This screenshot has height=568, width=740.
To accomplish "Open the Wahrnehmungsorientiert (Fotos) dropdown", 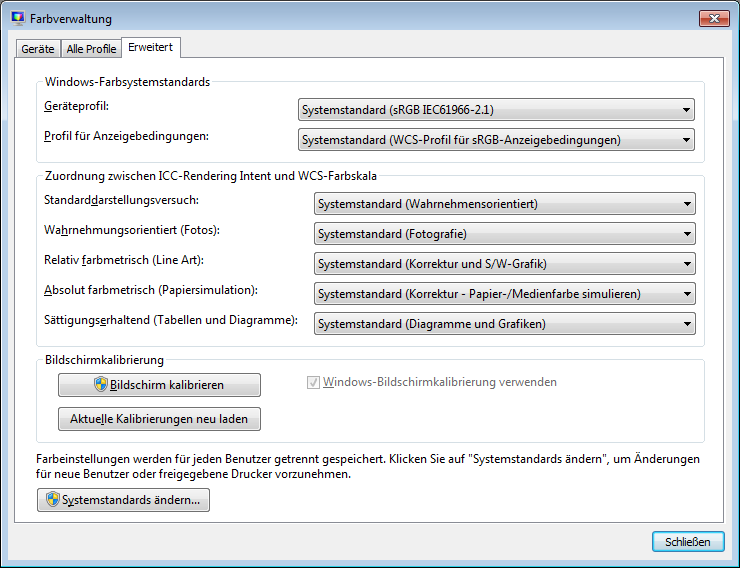I will click(x=505, y=234).
